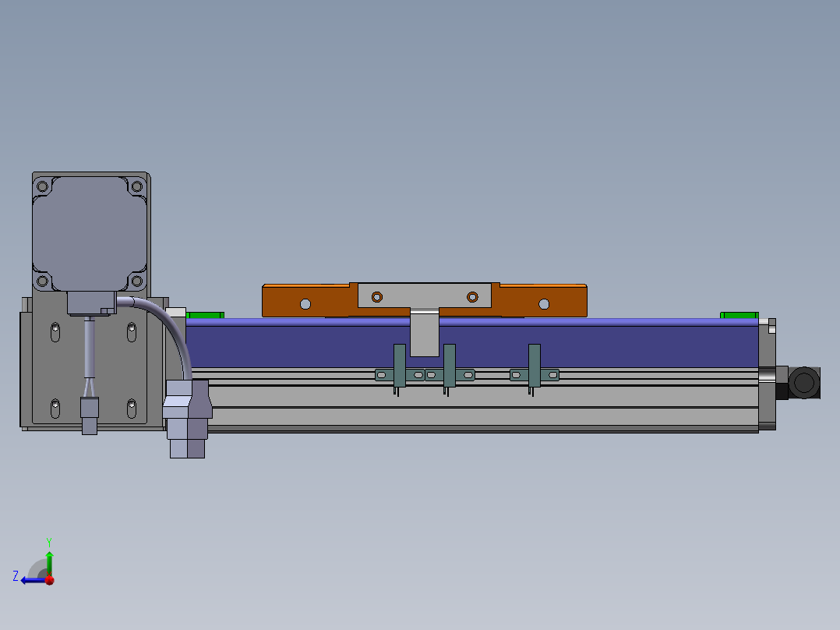Click the red origin dot of the triad
Viewport: 840px width, 630px height.
50,580
